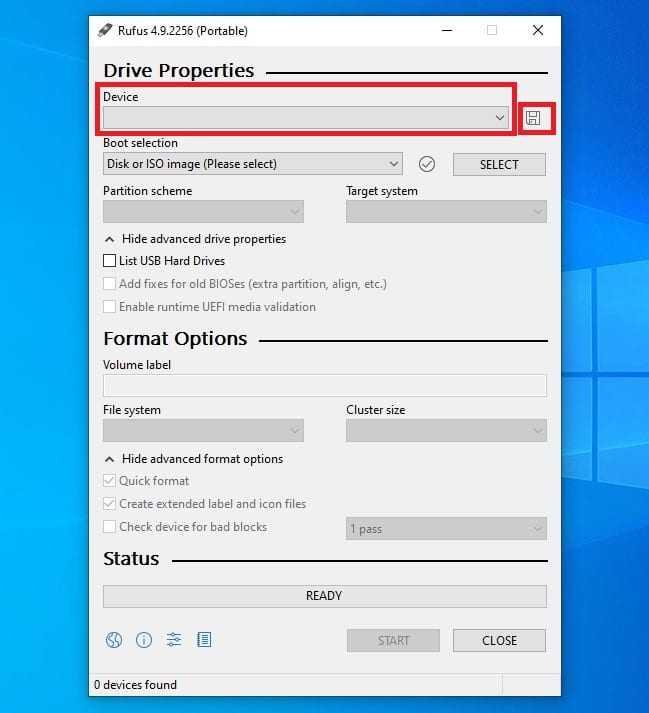Click the 'Partition scheme' label
This screenshot has height=713, width=649.
[x=147, y=191]
